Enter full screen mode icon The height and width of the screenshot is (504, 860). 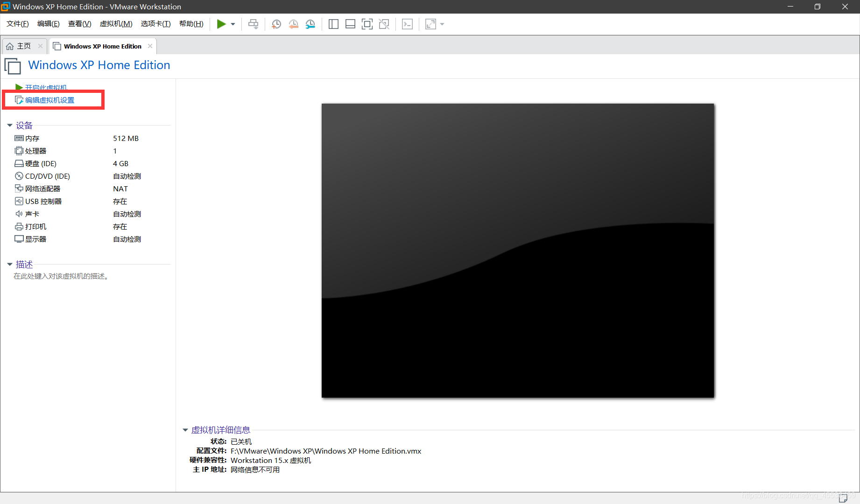[367, 24]
